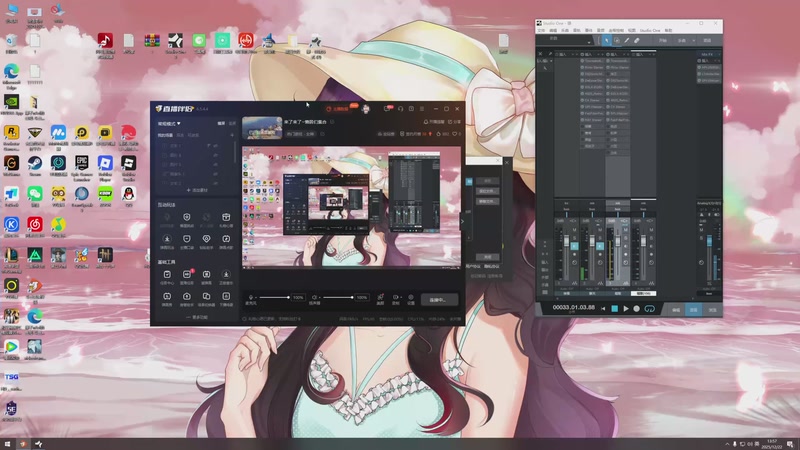The width and height of the screenshot is (800, 450).
Task: Select the WeChat desktop icon
Action: 35,196
